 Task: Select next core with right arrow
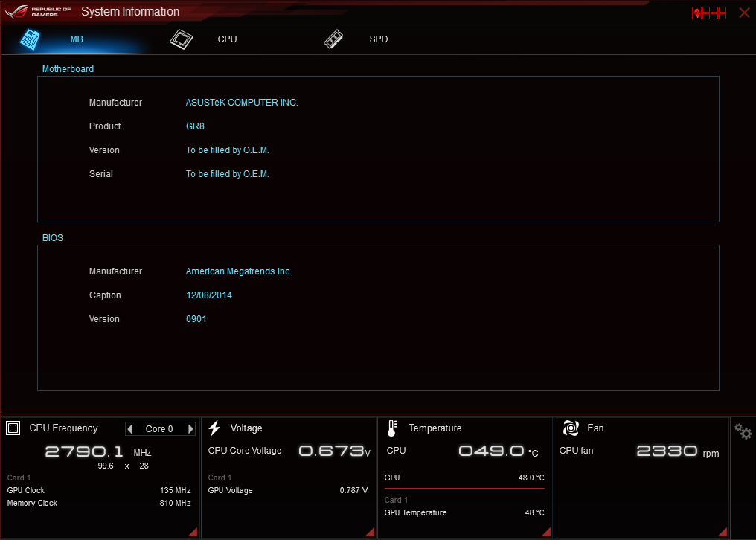190,429
